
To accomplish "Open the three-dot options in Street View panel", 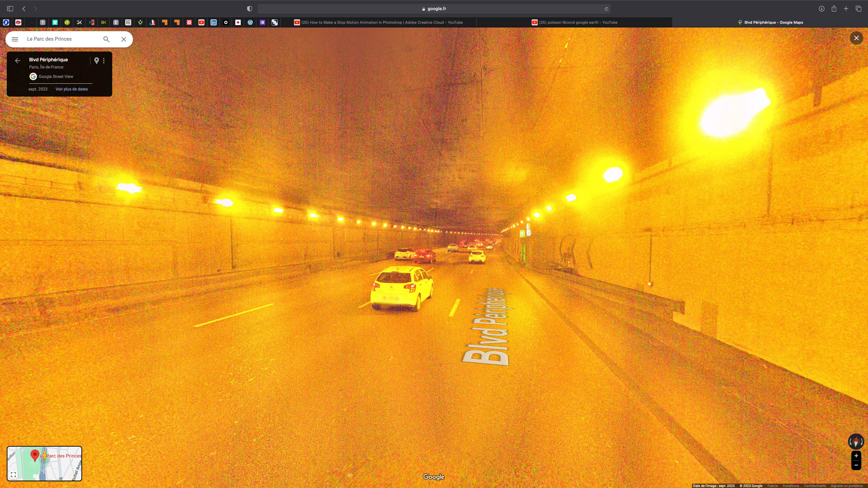I will tap(104, 61).
